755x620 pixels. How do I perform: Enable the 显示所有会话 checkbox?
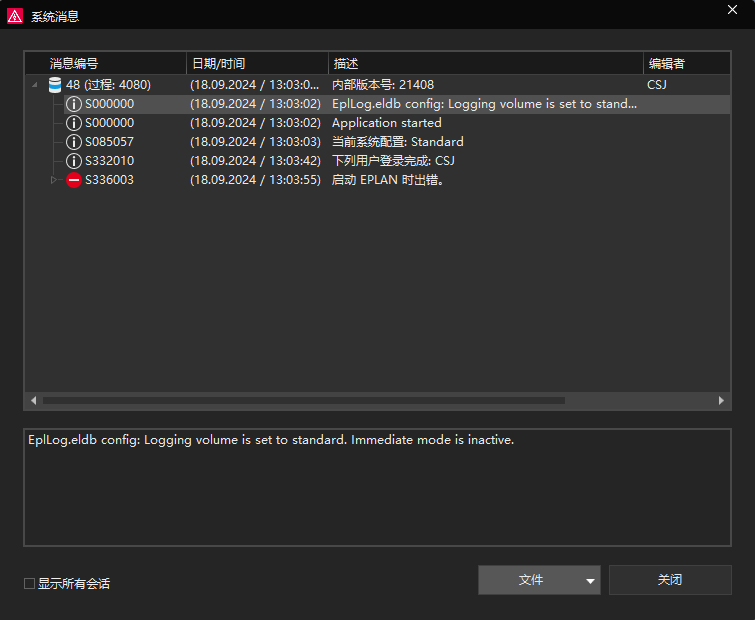[x=30, y=583]
